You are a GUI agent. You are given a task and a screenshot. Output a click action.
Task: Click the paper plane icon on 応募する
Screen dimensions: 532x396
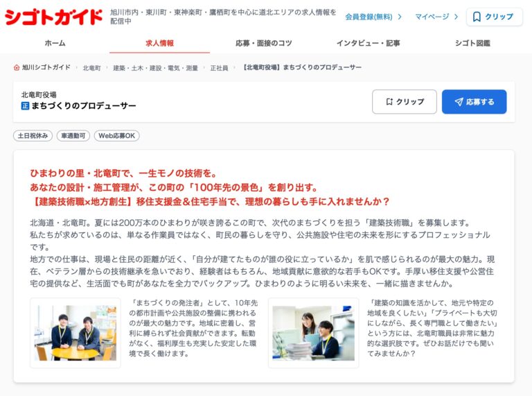pyautogui.click(x=459, y=102)
